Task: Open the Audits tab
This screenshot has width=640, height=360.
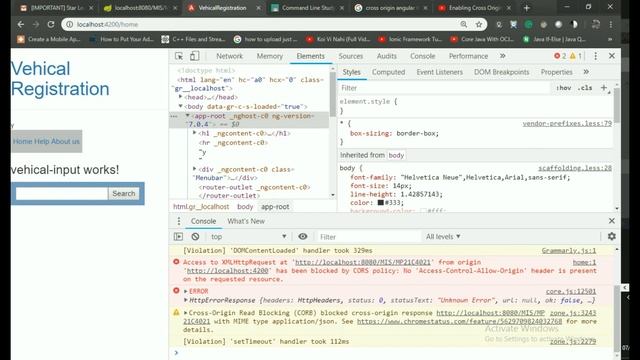Action: [x=387, y=56]
